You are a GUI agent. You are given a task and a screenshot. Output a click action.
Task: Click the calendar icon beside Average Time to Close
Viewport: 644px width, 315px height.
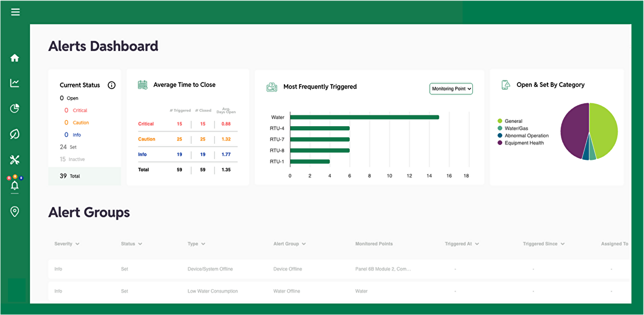[142, 84]
